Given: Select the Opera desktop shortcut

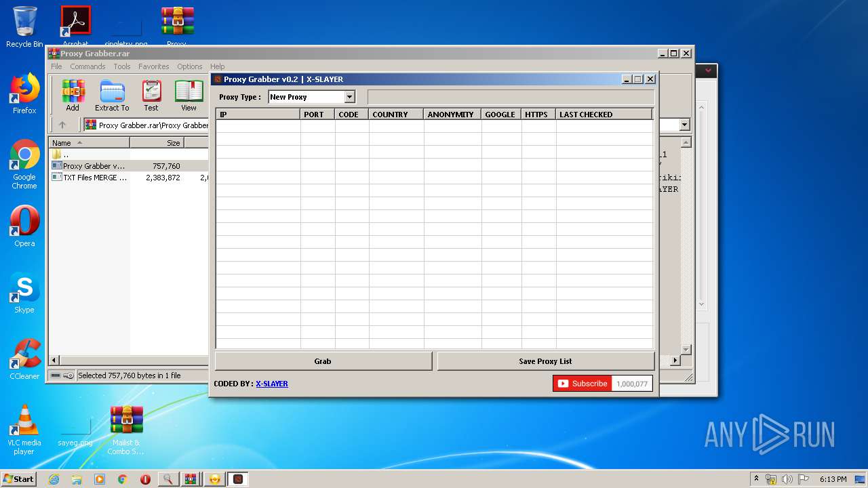Looking at the screenshot, I should pyautogui.click(x=24, y=226).
